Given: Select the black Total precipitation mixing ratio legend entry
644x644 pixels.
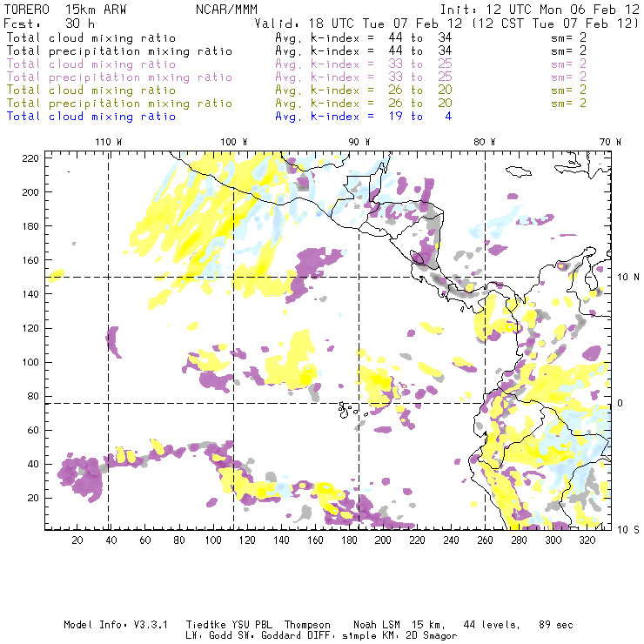Looking at the screenshot, I should tap(119, 51).
